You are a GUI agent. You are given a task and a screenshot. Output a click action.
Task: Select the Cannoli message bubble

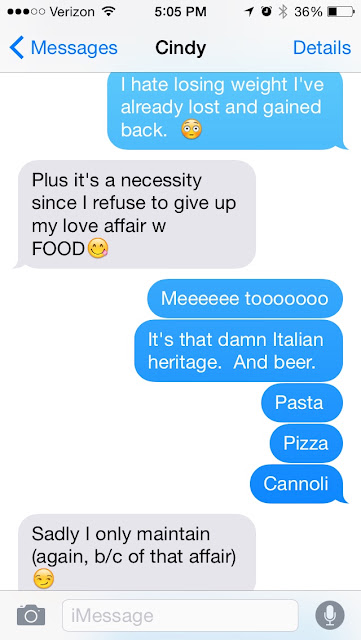(x=296, y=484)
